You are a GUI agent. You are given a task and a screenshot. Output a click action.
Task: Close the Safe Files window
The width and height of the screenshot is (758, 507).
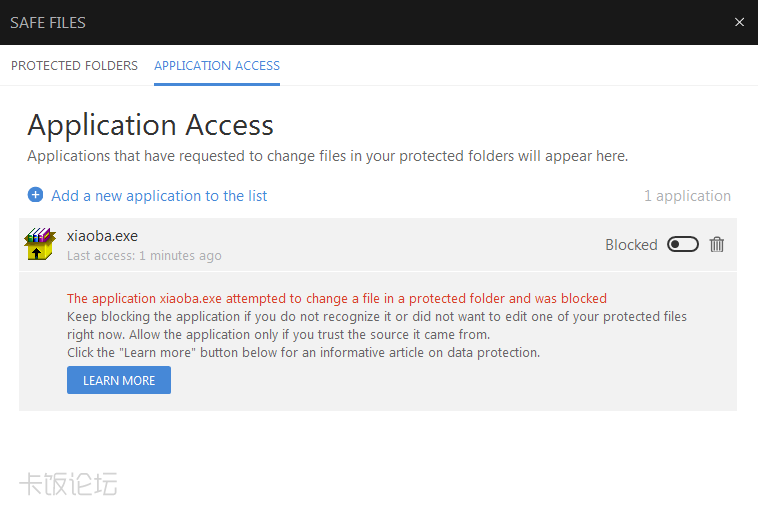click(x=739, y=22)
